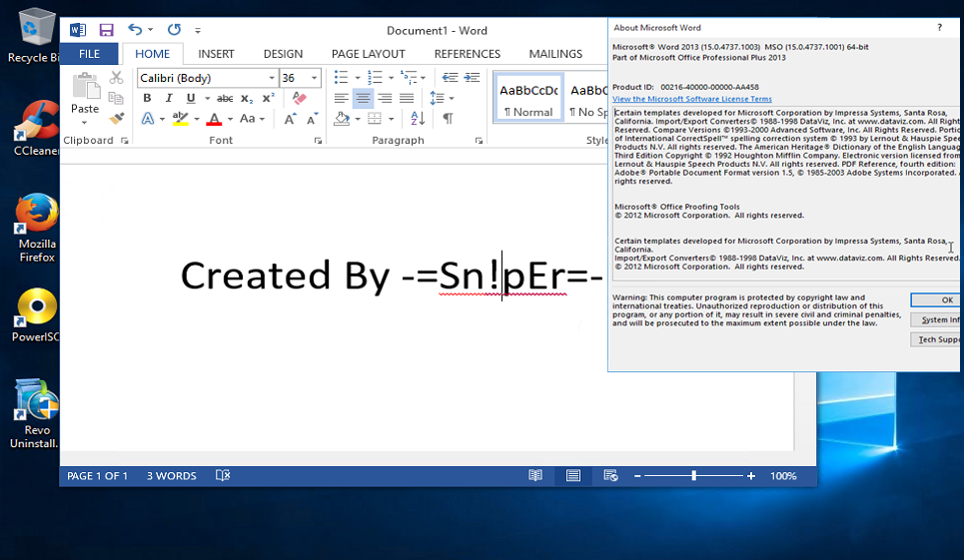Apply yellow text highlight color
Screen dimensions: 964x560
click(180, 119)
